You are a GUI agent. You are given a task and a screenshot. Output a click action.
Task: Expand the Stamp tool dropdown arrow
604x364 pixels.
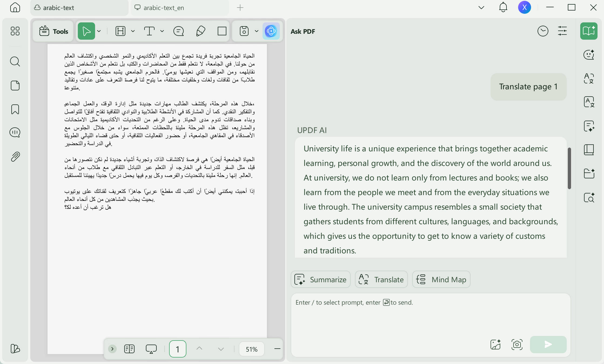[x=257, y=31]
